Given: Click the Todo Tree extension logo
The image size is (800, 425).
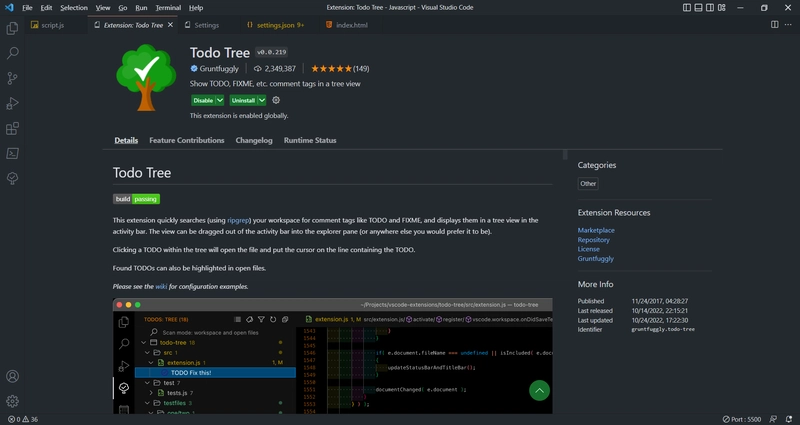Looking at the screenshot, I should [x=146, y=78].
